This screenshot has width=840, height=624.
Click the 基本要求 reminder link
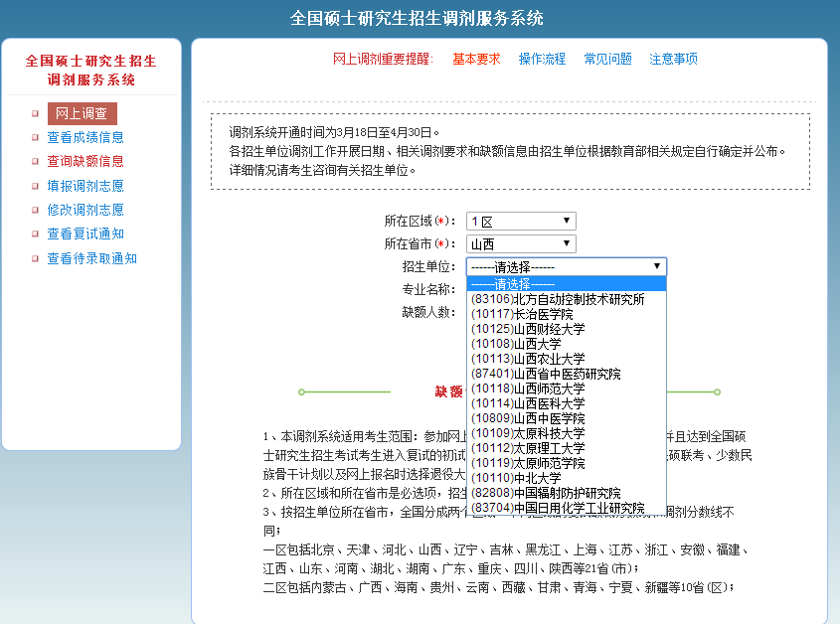coord(476,59)
